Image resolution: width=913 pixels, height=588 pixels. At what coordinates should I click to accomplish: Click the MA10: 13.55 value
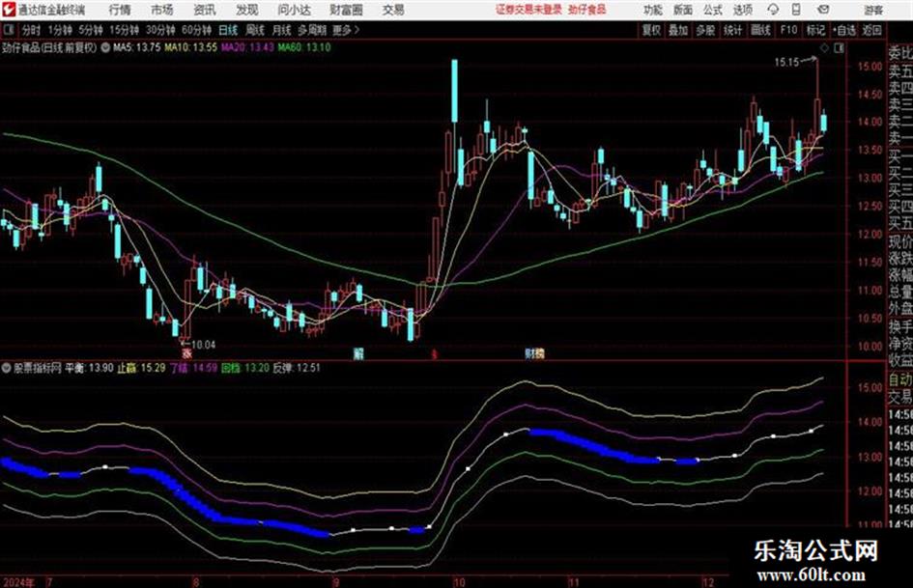click(x=191, y=47)
